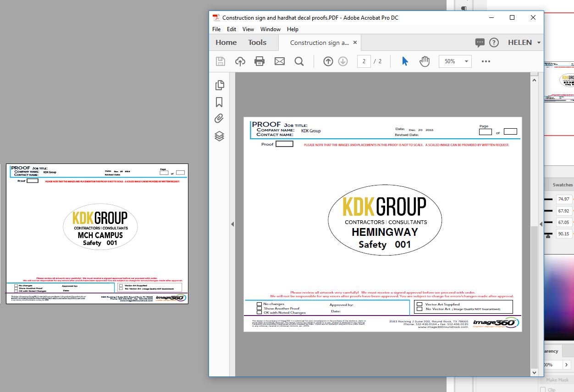Maximize the Acrobat window
The image size is (574, 392).
point(512,17)
